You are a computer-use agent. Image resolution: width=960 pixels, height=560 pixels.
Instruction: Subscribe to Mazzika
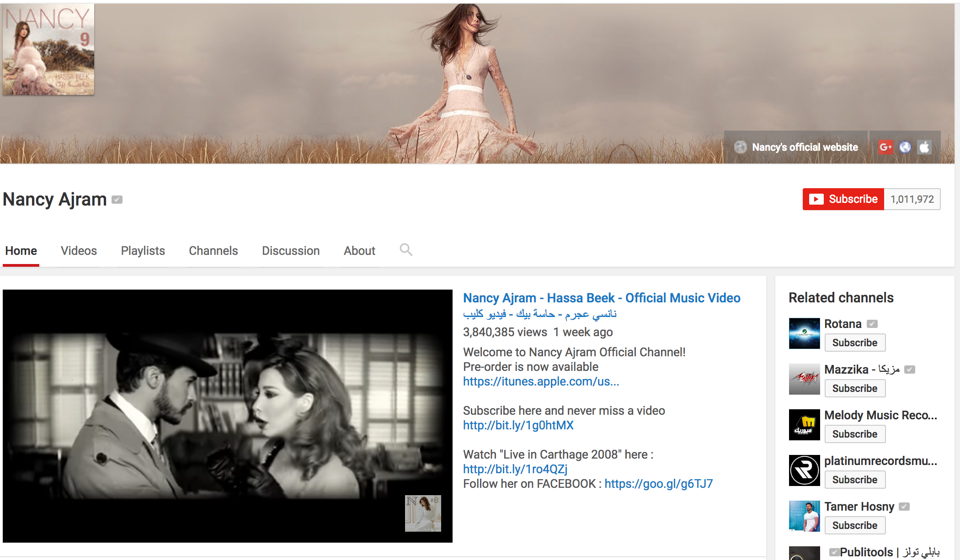tap(855, 388)
